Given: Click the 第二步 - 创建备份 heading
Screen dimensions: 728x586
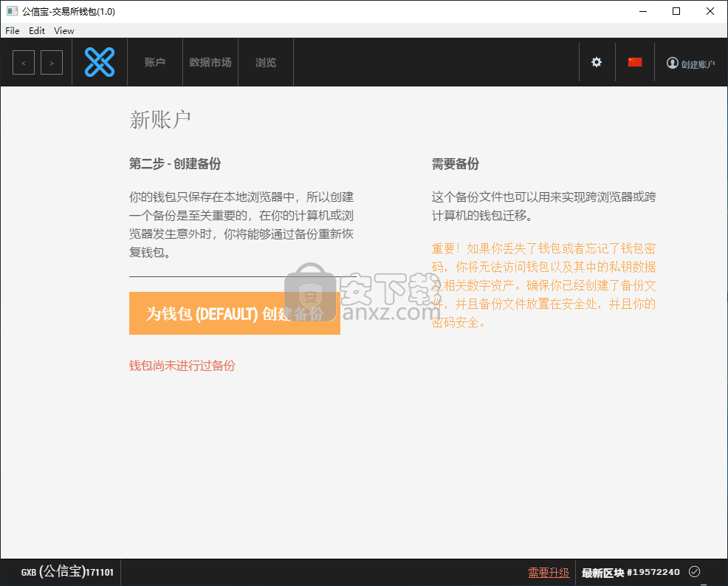Looking at the screenshot, I should tap(175, 163).
